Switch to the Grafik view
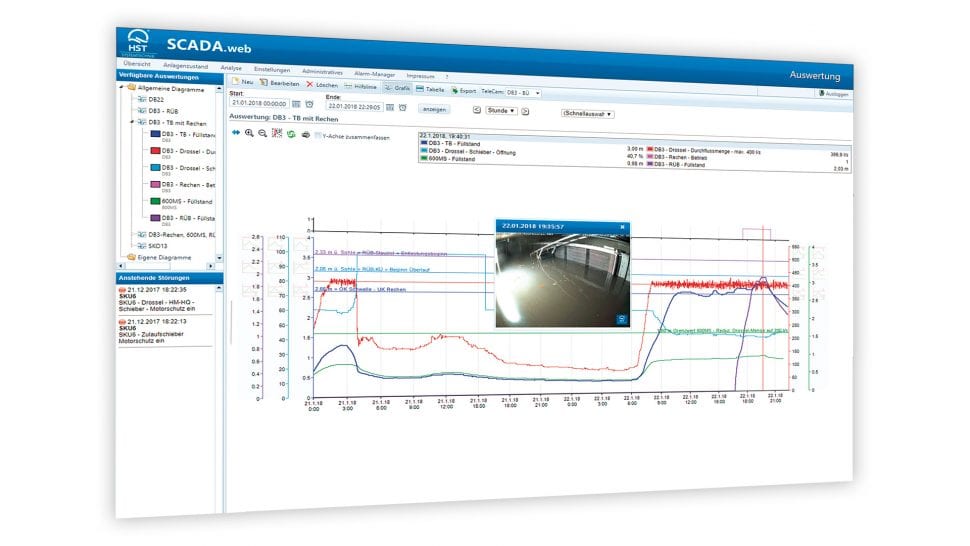Viewport: 970px width, 546px height. tap(397, 88)
